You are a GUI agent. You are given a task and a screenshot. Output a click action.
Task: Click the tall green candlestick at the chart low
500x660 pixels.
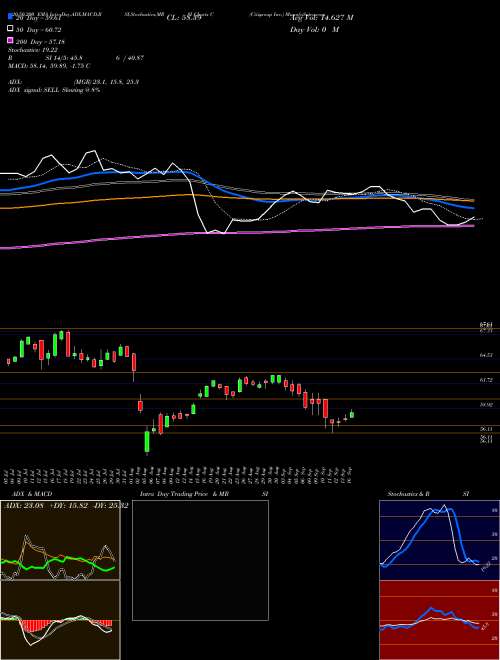[147, 441]
